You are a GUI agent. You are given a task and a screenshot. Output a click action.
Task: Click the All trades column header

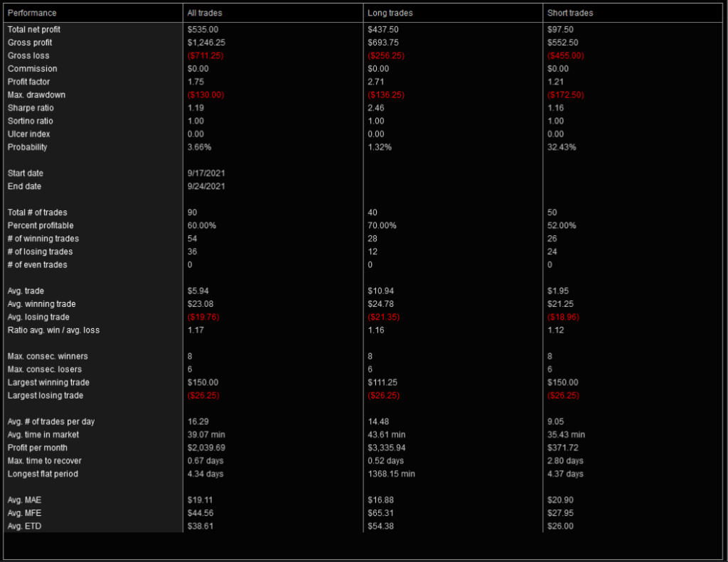pos(204,13)
